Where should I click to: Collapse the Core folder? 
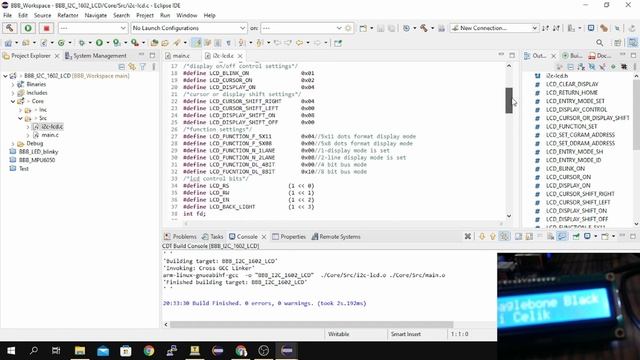(x=13, y=101)
